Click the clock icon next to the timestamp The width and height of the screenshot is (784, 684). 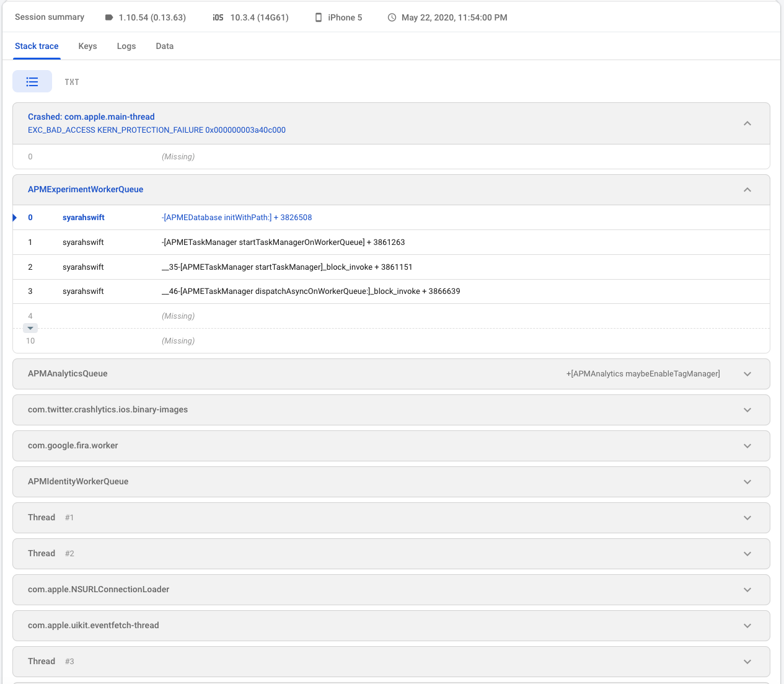(x=390, y=17)
